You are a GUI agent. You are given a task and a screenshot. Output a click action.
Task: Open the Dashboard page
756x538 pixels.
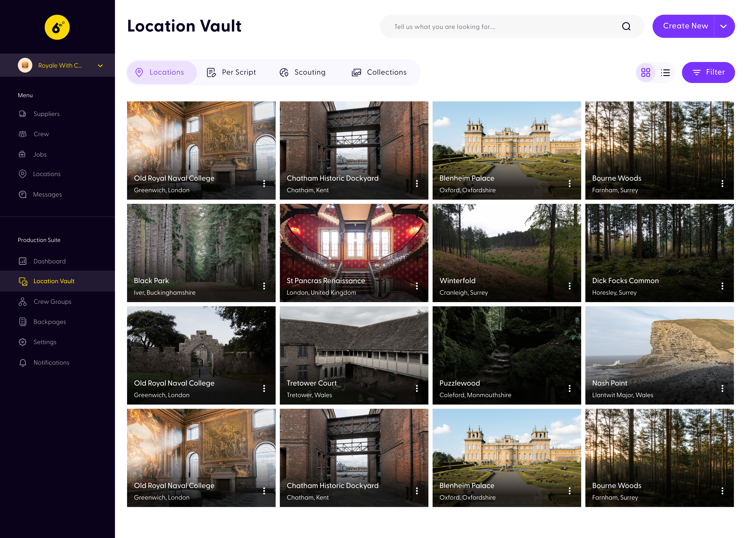[49, 261]
